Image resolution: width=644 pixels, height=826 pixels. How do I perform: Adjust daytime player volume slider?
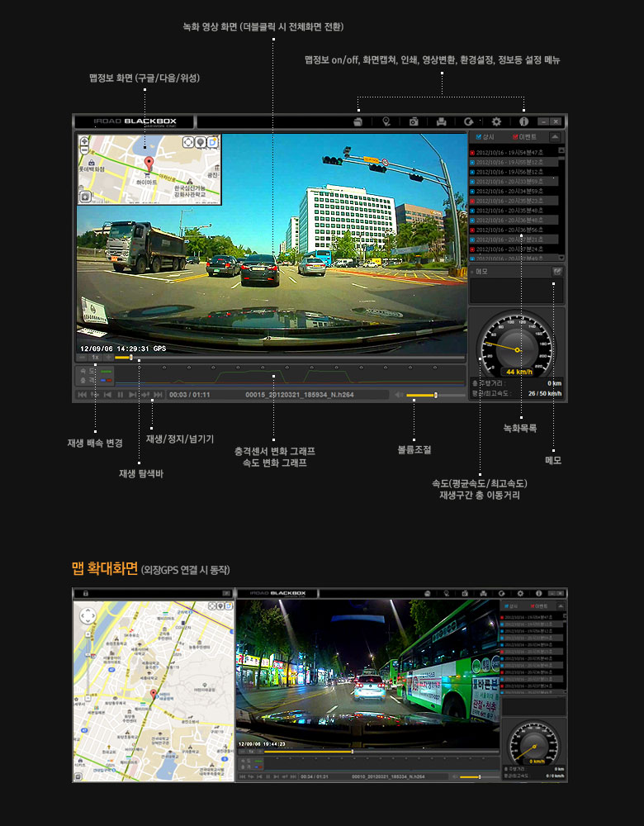click(435, 395)
